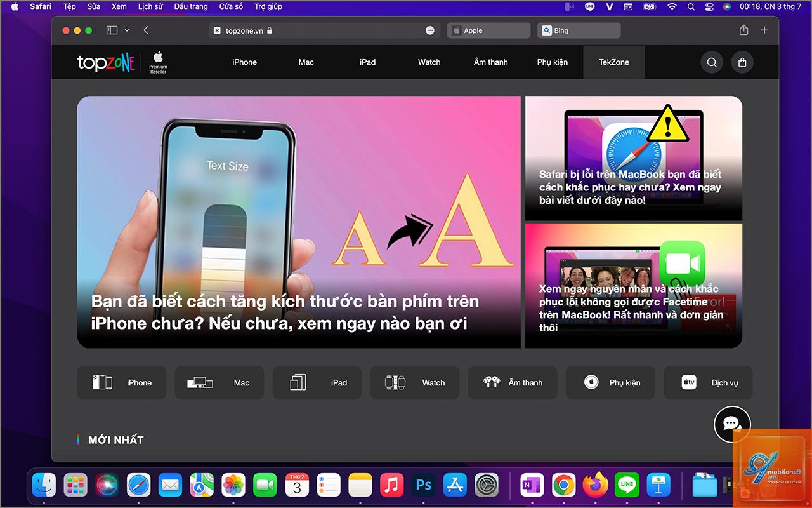Screen dimensions: 812x508
Task: Open Calendar from the Dock
Action: [x=297, y=486]
